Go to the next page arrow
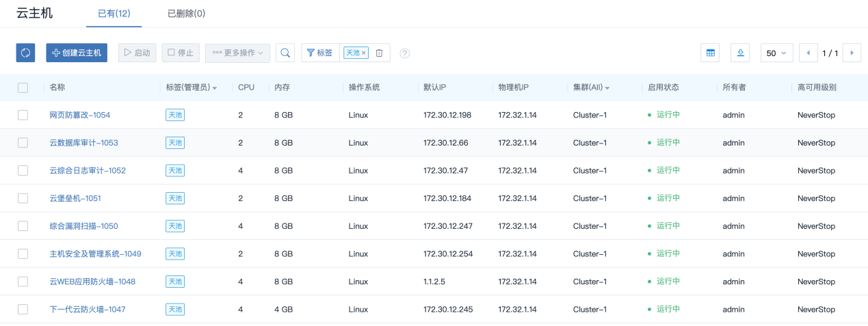 852,53
